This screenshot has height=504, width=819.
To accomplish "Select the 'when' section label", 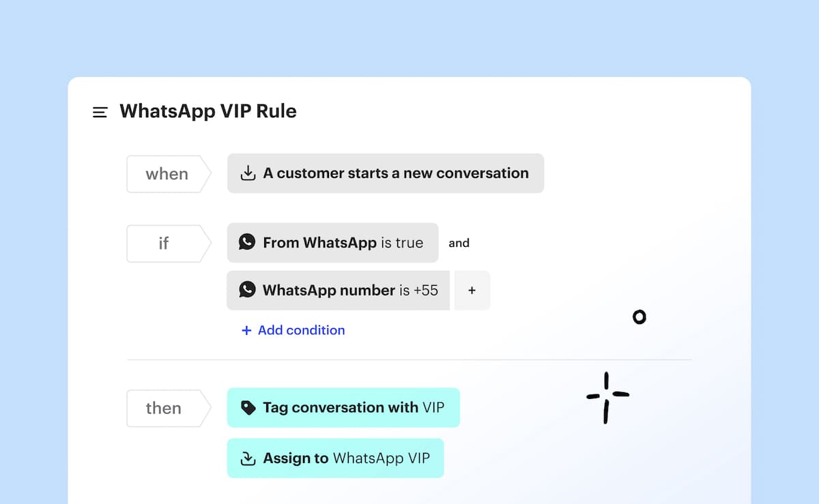I will click(x=166, y=174).
